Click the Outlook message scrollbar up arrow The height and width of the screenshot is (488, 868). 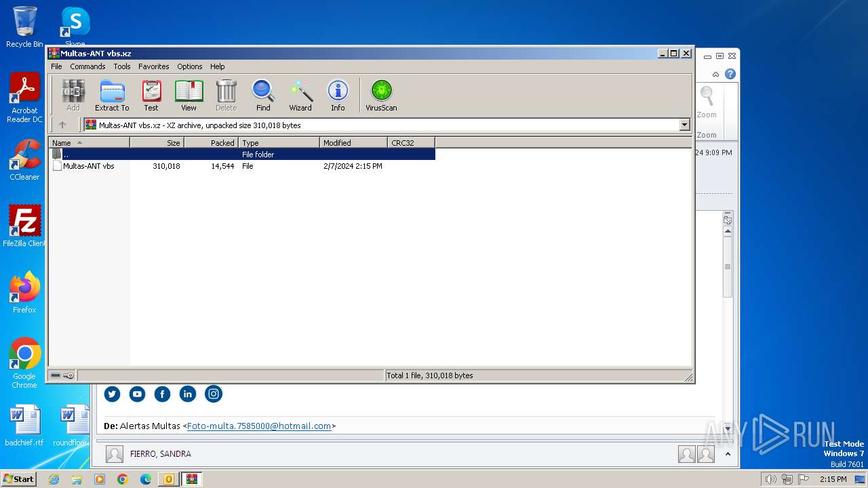tap(728, 232)
